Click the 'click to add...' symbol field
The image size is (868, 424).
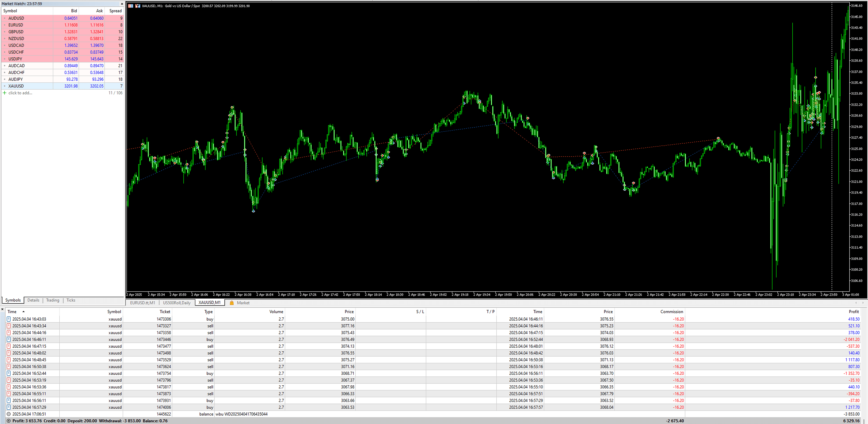point(20,93)
